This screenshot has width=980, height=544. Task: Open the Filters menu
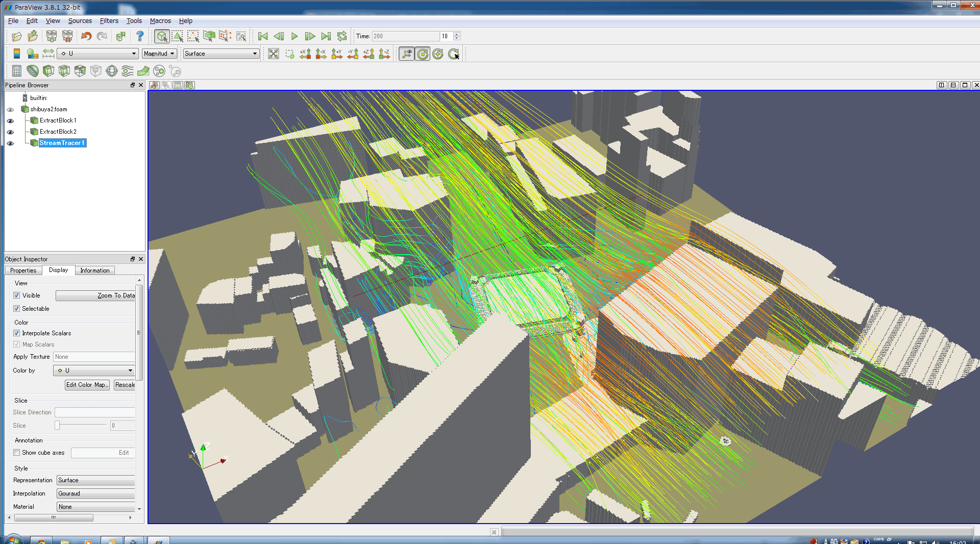[x=109, y=21]
